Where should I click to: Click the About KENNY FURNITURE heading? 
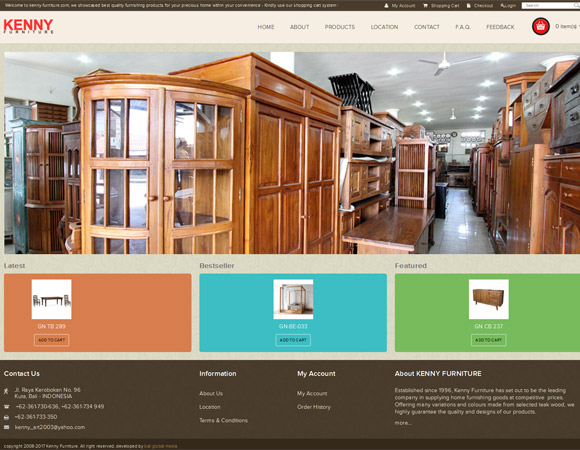pyautogui.click(x=438, y=373)
